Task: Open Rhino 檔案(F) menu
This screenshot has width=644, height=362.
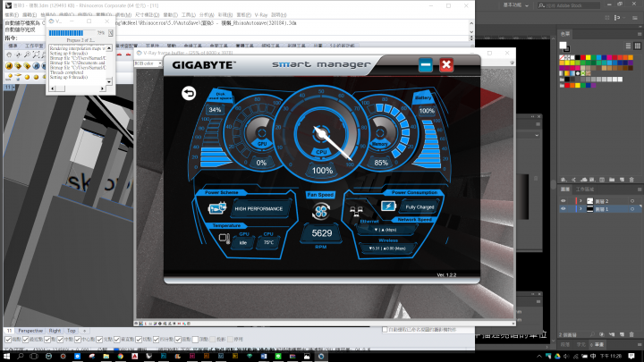Action: click(x=12, y=15)
